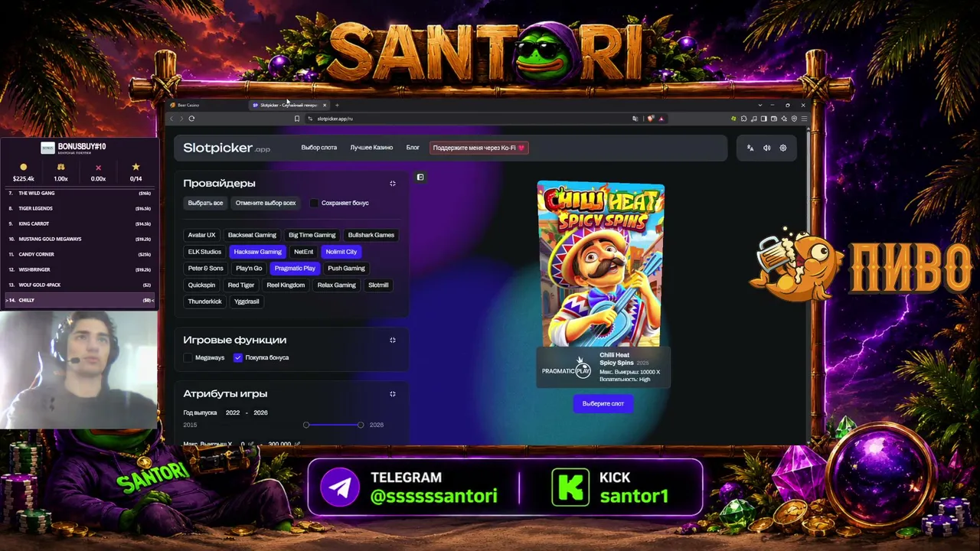
Task: Select the Push Gaming provider
Action: click(x=346, y=269)
